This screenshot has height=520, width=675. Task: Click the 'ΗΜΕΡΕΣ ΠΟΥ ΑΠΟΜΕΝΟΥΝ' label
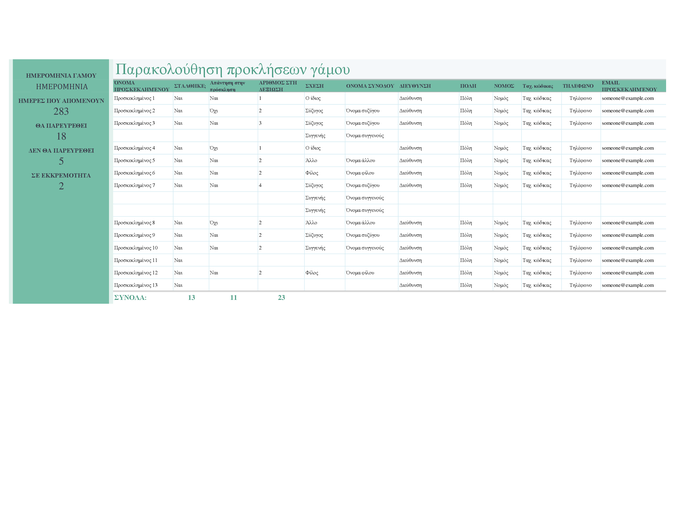point(61,100)
